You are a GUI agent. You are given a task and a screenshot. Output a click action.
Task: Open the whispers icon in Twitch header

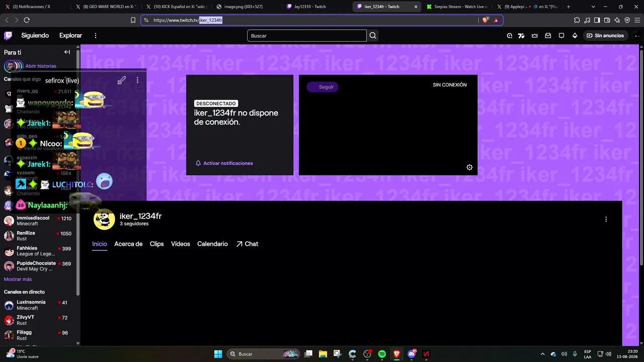[x=561, y=36]
